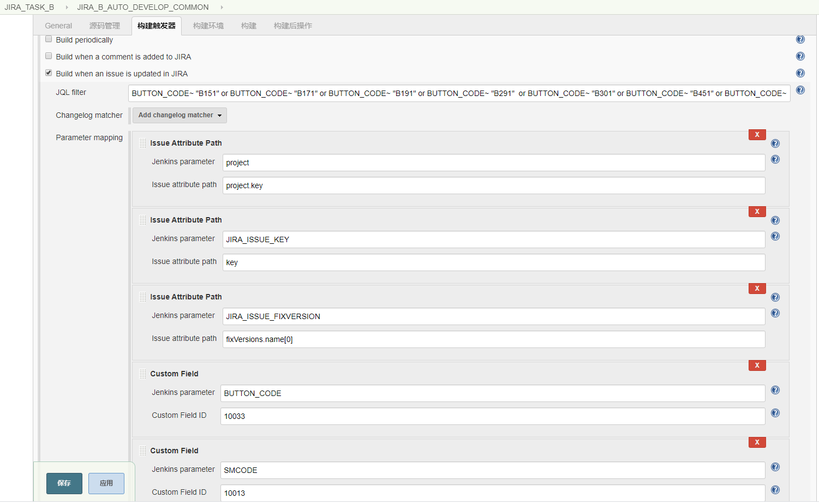Uncheck Build when an issue is updated in JIRA
Screen dimensions: 819x504
[49, 73]
